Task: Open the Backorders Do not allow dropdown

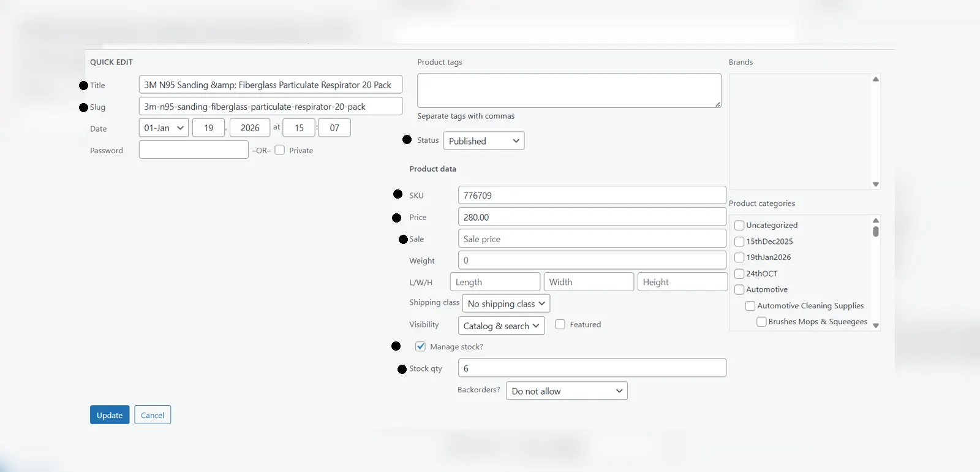Action: (x=566, y=391)
